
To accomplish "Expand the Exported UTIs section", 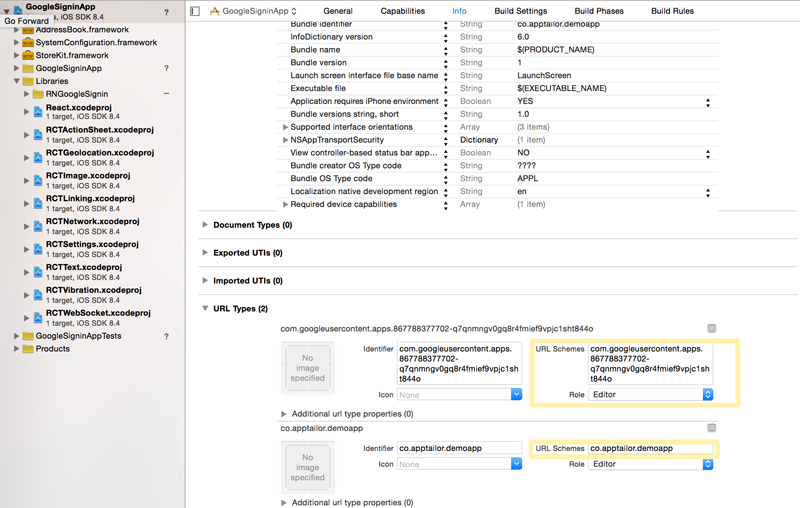I will (x=205, y=252).
